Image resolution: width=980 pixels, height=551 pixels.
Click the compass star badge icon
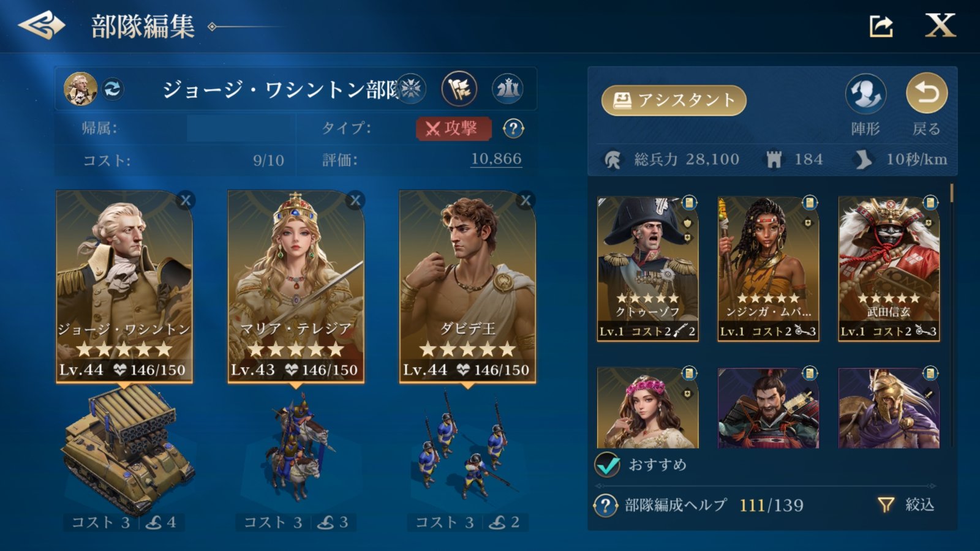[411, 89]
